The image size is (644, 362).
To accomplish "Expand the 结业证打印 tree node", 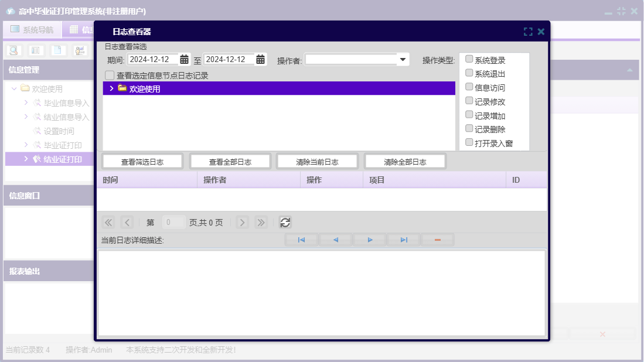I will (x=26, y=159).
